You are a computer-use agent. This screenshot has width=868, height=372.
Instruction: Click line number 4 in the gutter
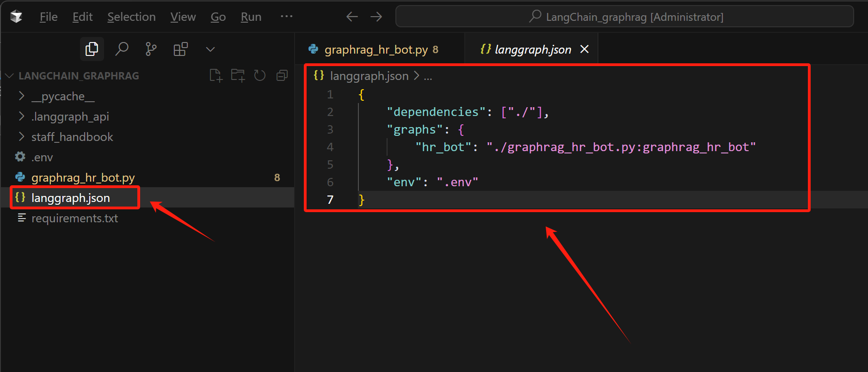[330, 147]
